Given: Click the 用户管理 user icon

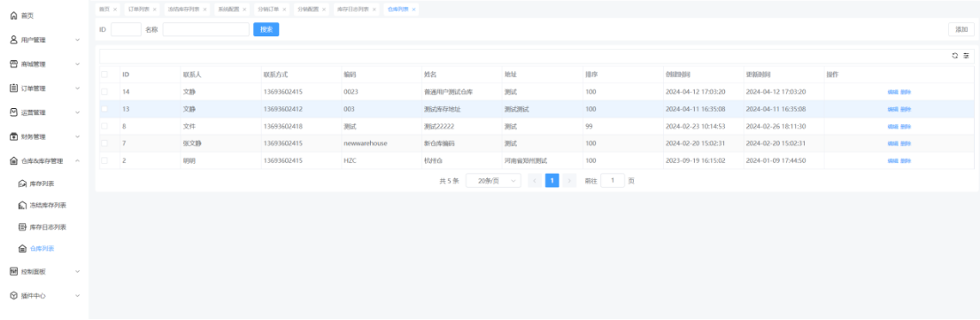Looking at the screenshot, I should click(x=14, y=40).
